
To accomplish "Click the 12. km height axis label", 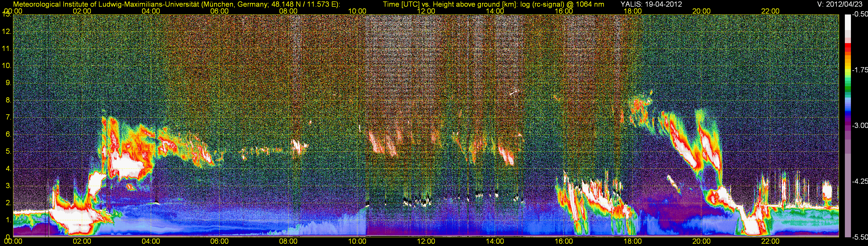I will point(7,31).
